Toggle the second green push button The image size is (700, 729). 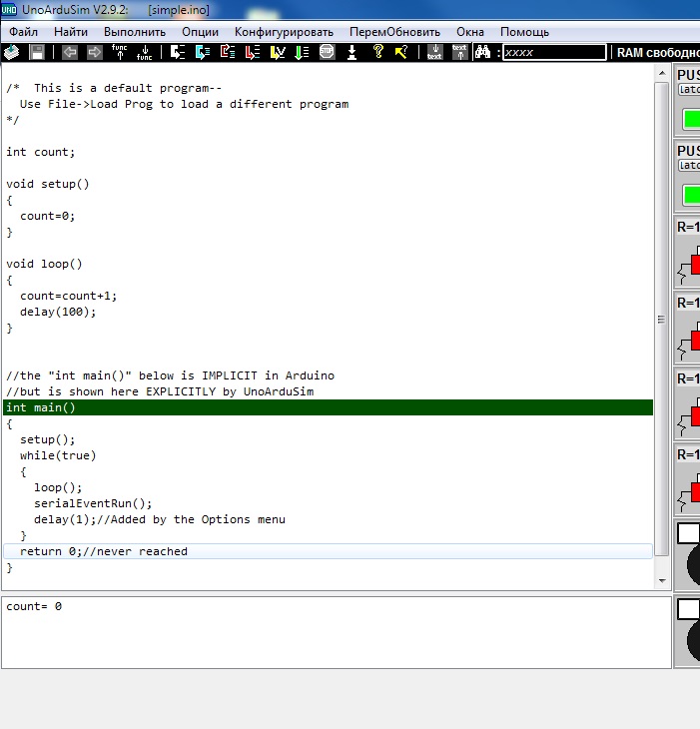tap(691, 194)
